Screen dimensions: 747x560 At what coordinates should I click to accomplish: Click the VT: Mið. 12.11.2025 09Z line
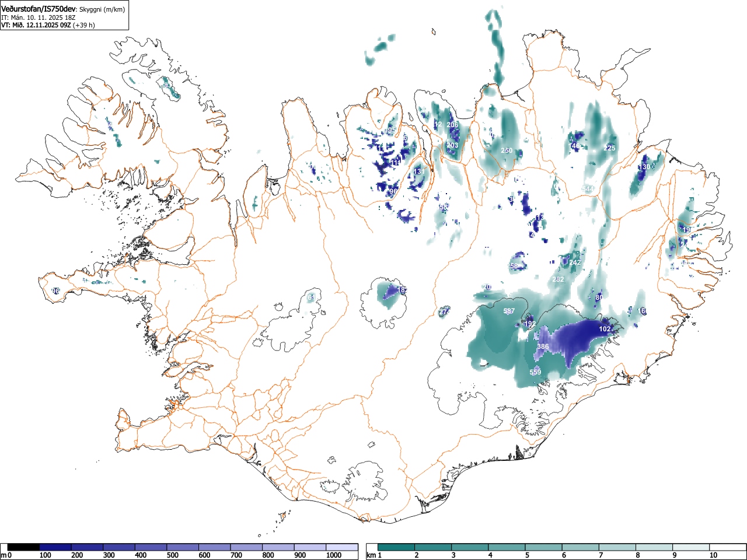tap(36, 25)
